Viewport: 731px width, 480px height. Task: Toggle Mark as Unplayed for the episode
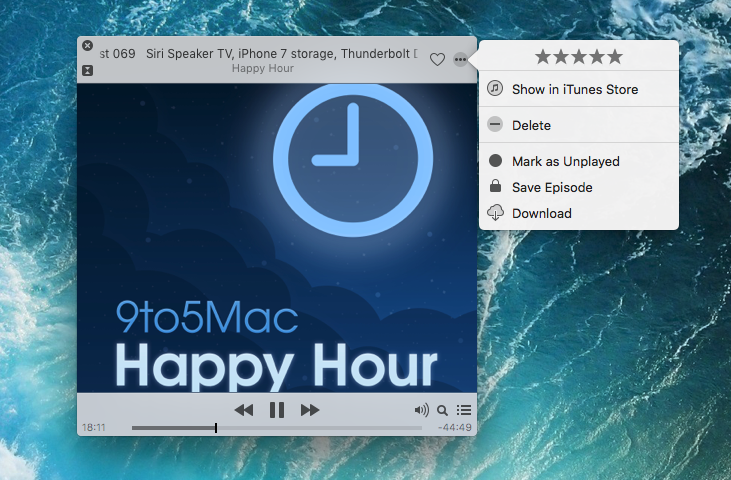[565, 161]
